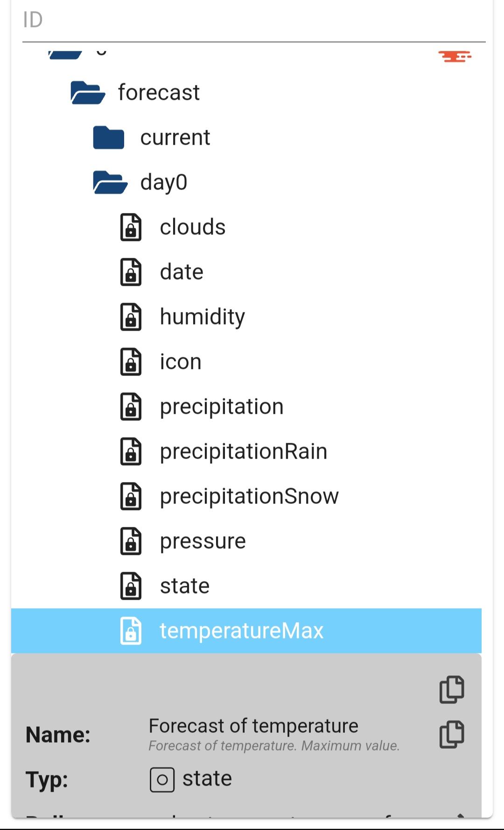
Task: Click the state type icon beside Typ
Action: point(162,780)
